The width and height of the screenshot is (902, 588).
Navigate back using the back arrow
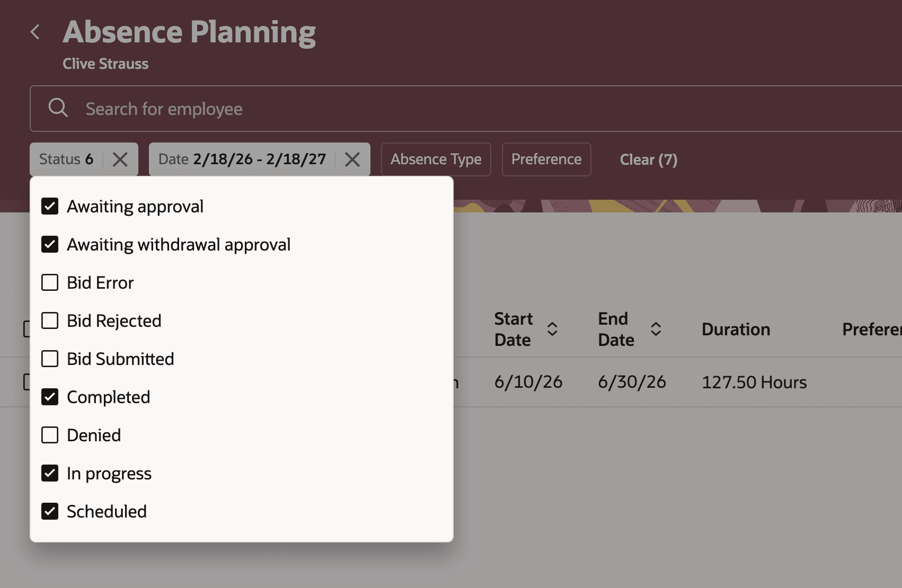[x=35, y=32]
